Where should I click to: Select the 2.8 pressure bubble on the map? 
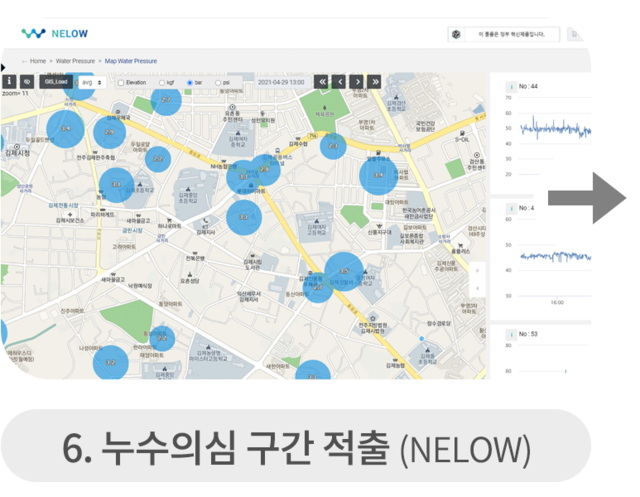coord(265,169)
